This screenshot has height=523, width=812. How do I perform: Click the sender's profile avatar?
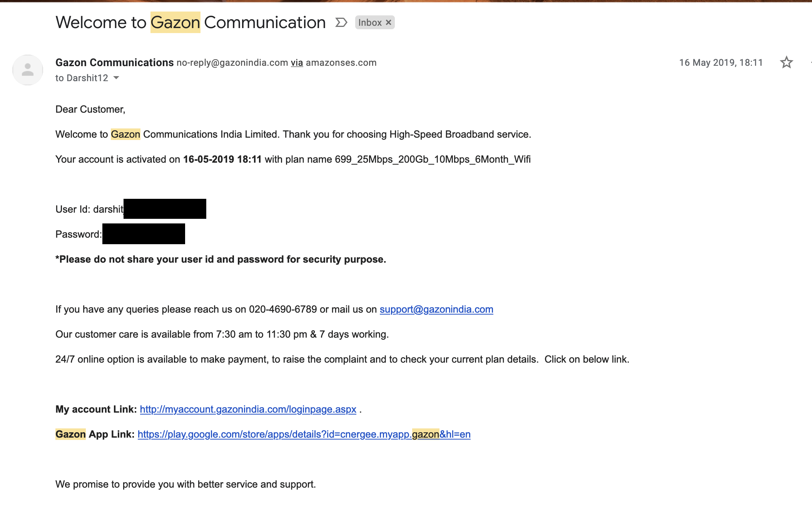pyautogui.click(x=28, y=70)
